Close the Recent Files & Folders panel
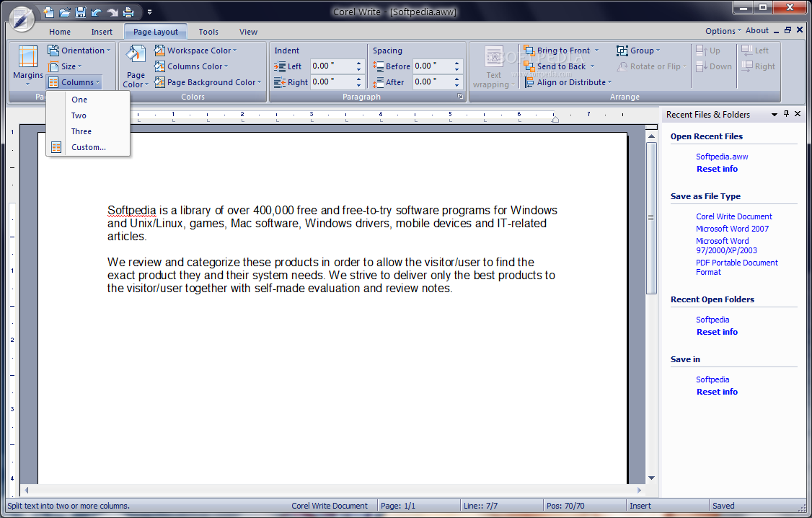 [798, 114]
